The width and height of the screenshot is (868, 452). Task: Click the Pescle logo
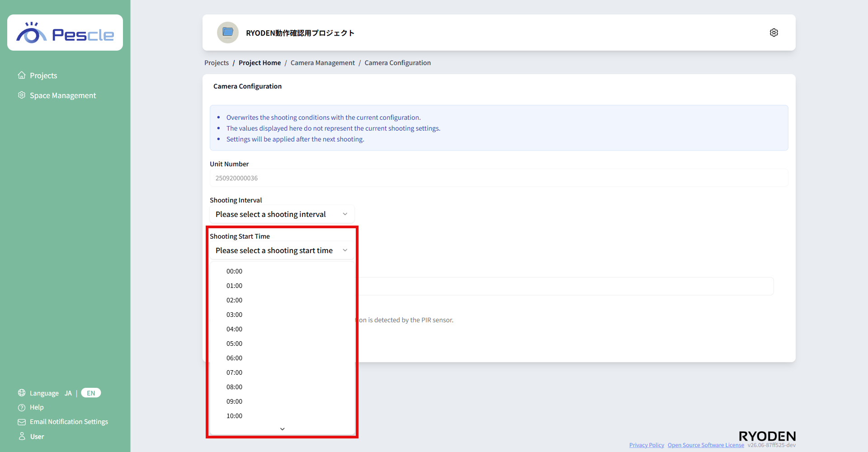pyautogui.click(x=65, y=33)
